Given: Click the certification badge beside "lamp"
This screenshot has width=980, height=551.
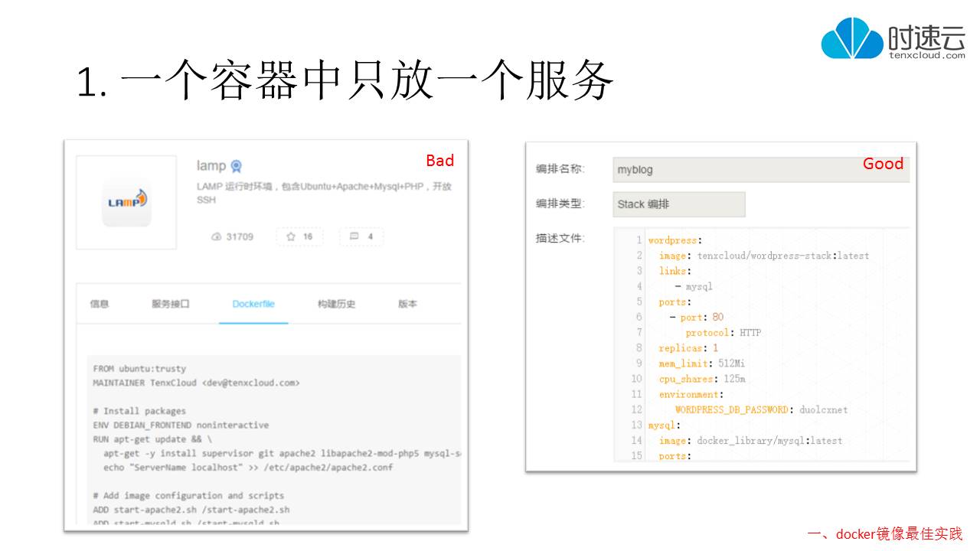Looking at the screenshot, I should (x=235, y=165).
